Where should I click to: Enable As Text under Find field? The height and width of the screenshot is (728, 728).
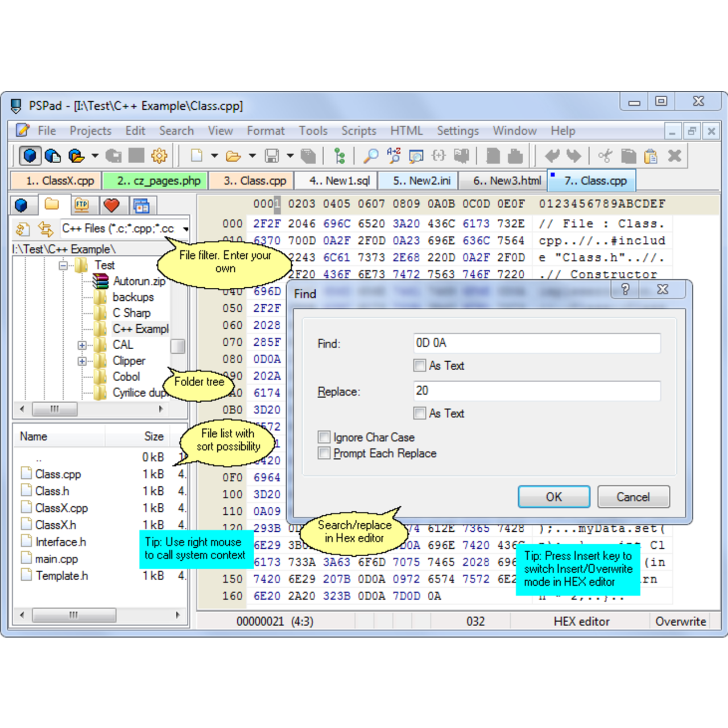(x=420, y=366)
